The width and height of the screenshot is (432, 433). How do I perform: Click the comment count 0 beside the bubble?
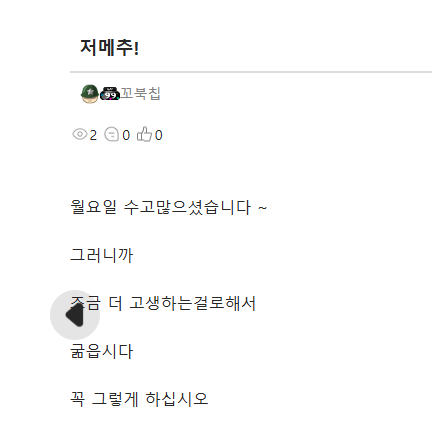126,135
